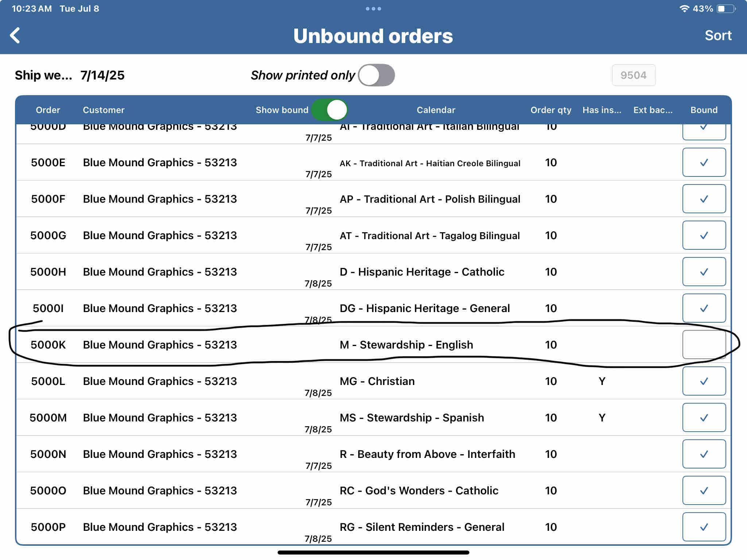Viewport: 747px width, 560px height.
Task: Tap the Order qty column header
Action: click(x=550, y=110)
